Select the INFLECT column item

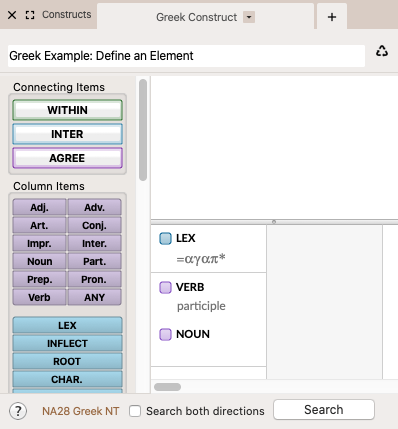(x=67, y=343)
